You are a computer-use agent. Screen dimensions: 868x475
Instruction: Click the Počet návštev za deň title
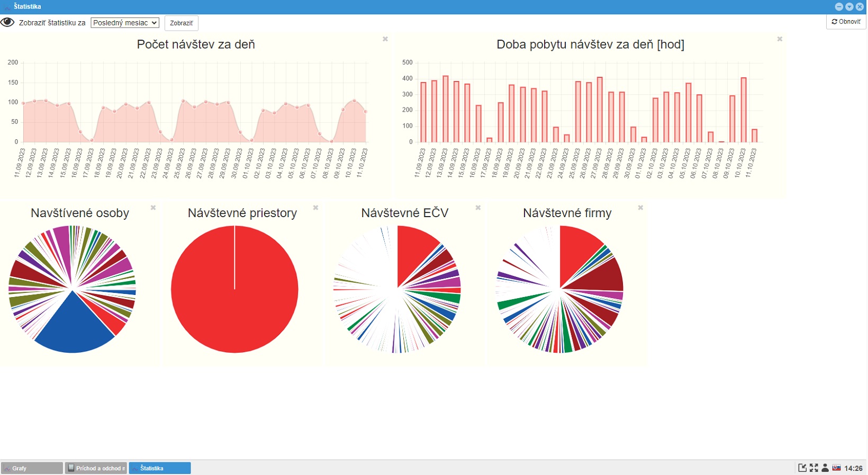196,44
